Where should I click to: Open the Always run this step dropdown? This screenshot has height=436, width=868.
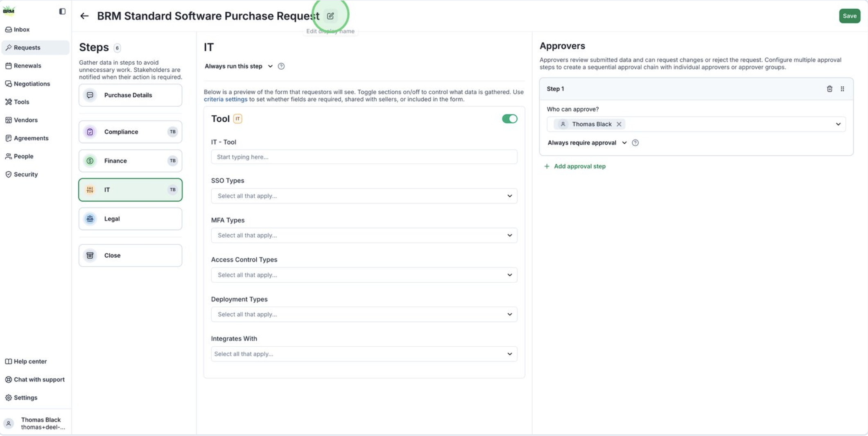click(x=239, y=66)
